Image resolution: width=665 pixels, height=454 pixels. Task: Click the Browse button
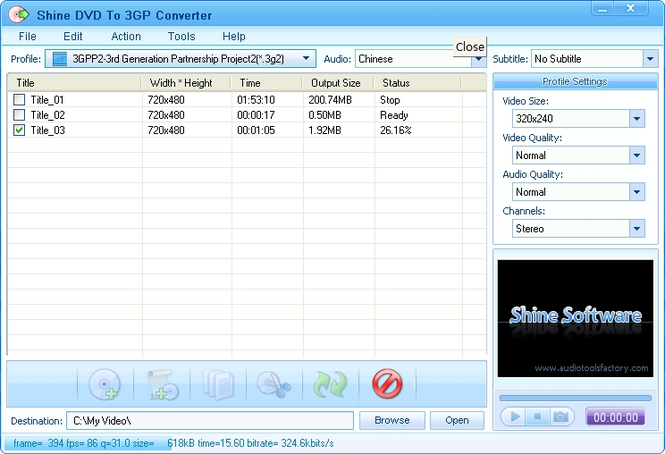click(392, 420)
